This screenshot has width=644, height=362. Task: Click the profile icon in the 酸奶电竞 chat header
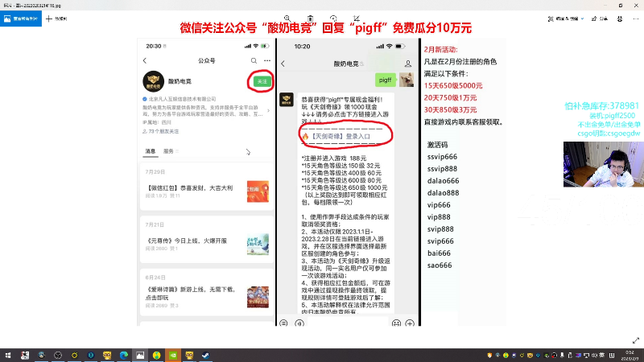click(408, 64)
